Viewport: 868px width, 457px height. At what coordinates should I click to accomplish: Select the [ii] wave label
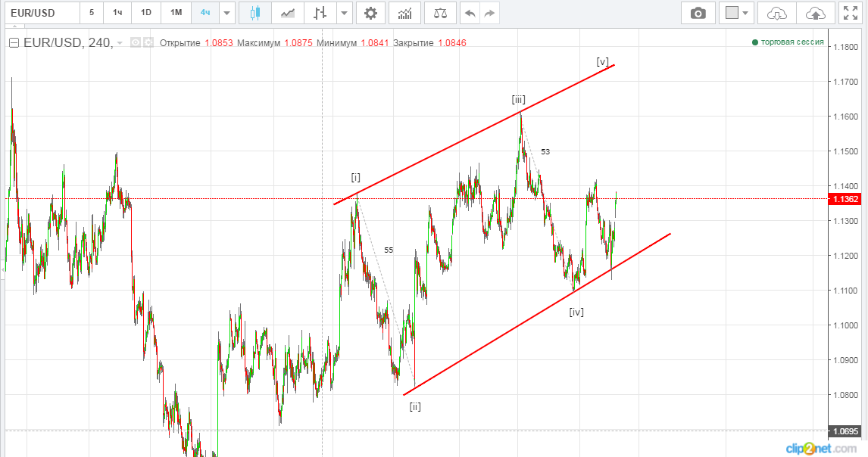[415, 406]
